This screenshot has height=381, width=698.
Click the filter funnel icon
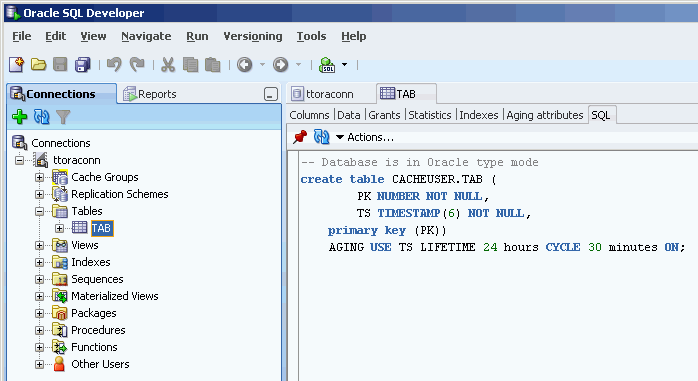click(x=63, y=117)
